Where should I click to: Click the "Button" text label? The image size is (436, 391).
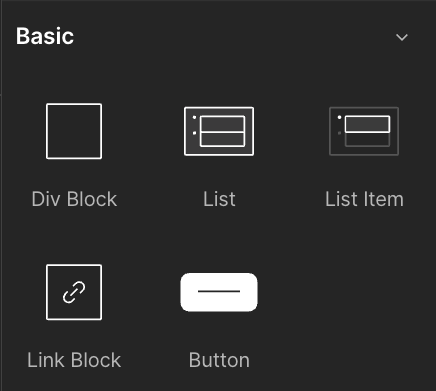pyautogui.click(x=219, y=360)
